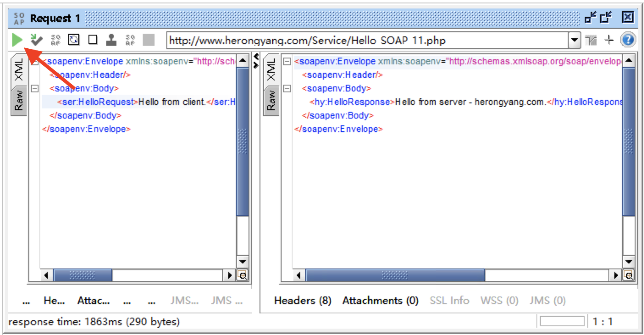Click the green checkmark add-to-testcase icon

(x=36, y=40)
